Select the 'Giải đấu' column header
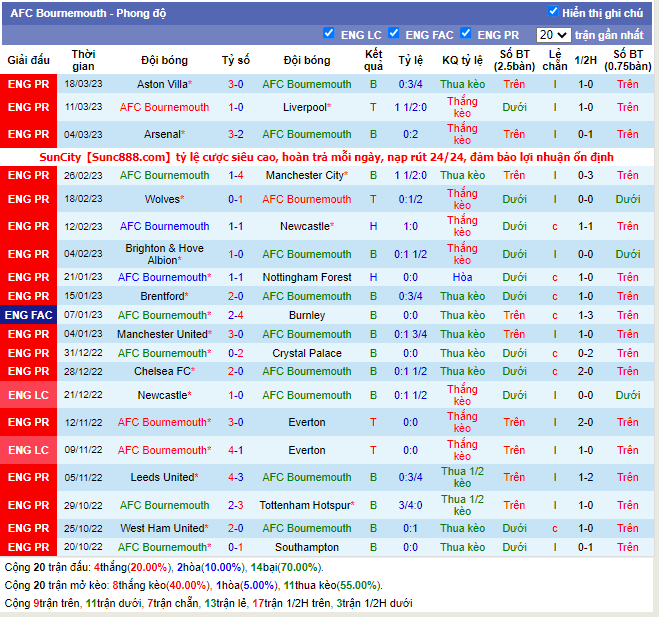The width and height of the screenshot is (660, 617). click(x=28, y=60)
